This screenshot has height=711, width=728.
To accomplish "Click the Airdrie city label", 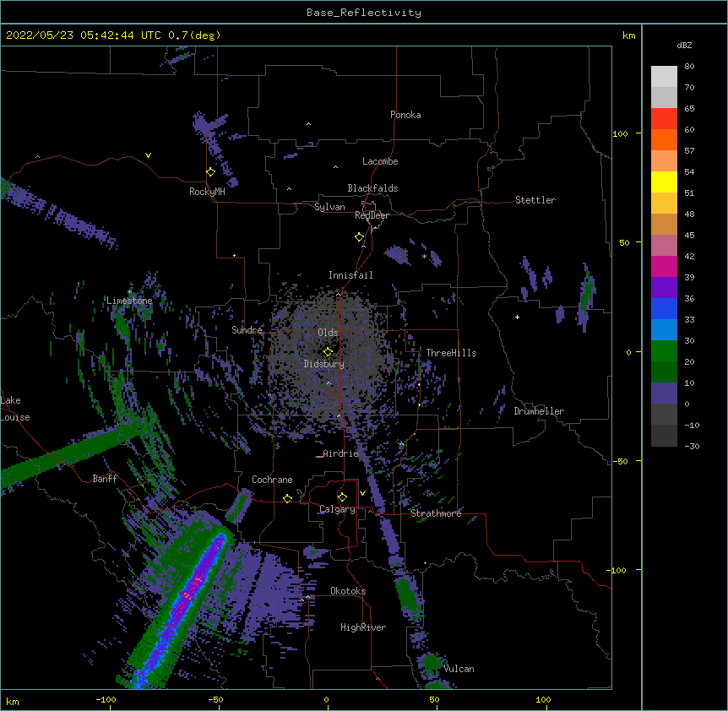I will 341,453.
